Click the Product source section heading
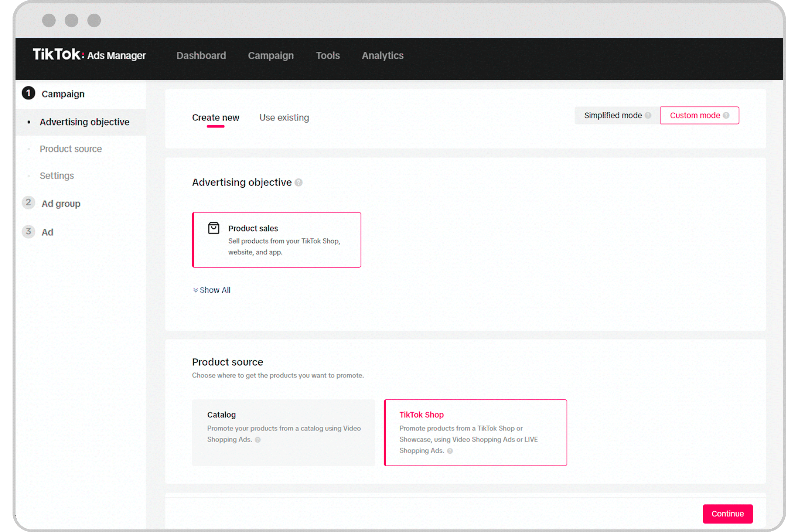 228,362
